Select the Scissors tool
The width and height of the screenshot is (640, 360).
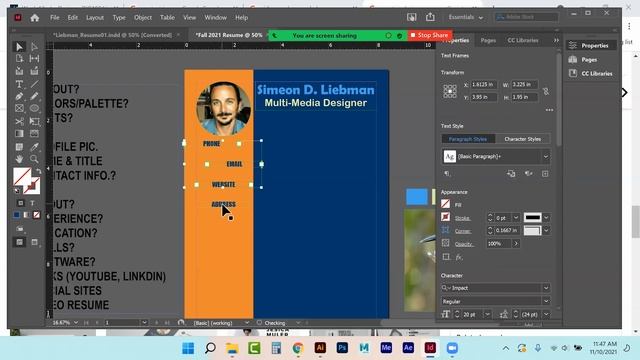(x=19, y=122)
